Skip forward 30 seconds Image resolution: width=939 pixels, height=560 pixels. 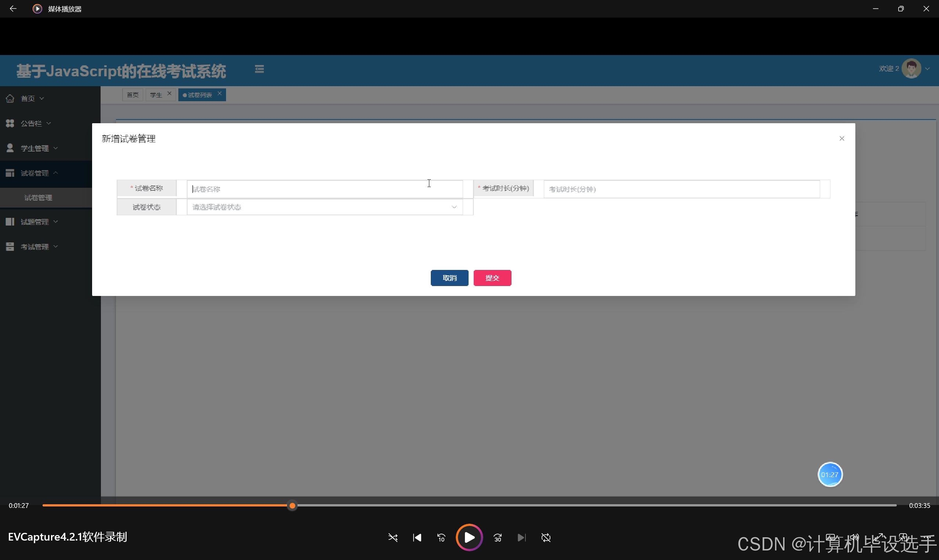(498, 538)
